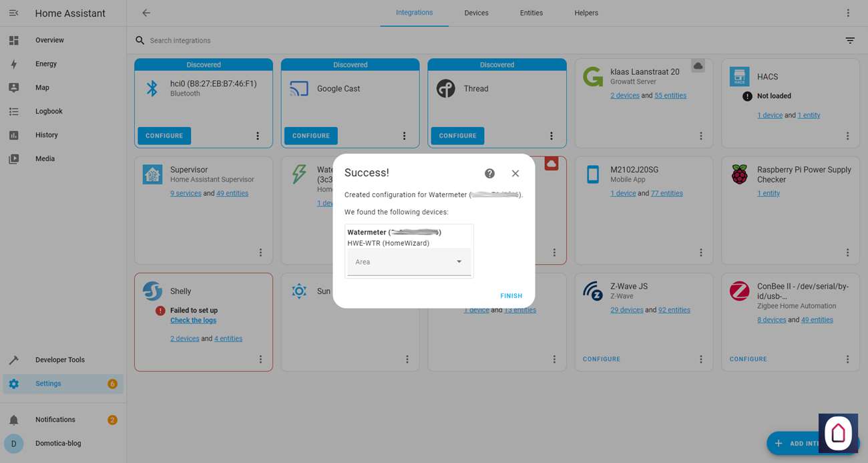Viewport: 868px width, 463px height.
Task: Configure the ConBee II integration
Action: pyautogui.click(x=748, y=359)
